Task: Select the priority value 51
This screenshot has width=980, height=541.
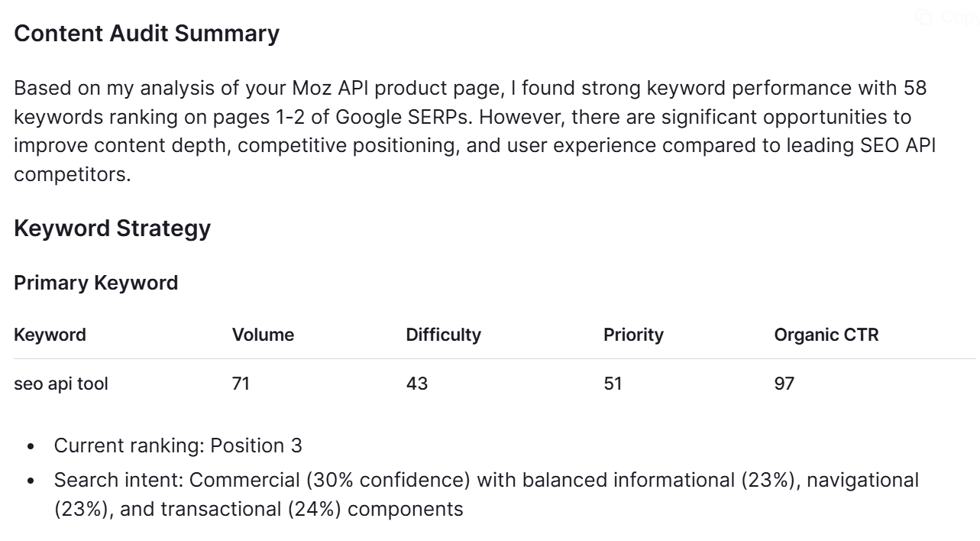Action: tap(613, 384)
